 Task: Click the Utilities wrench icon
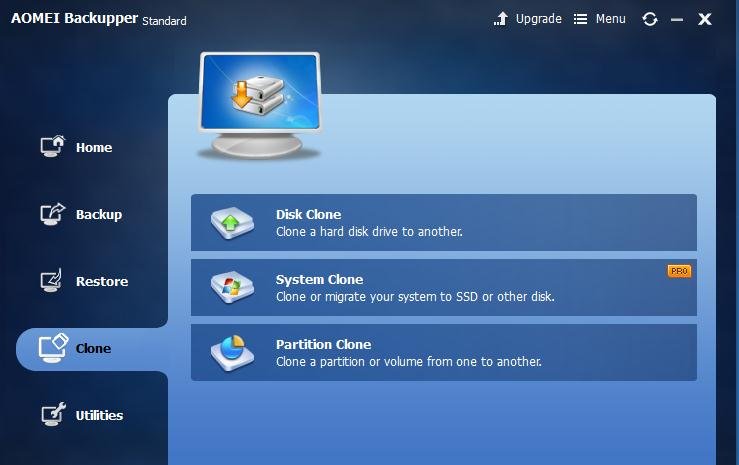53,415
